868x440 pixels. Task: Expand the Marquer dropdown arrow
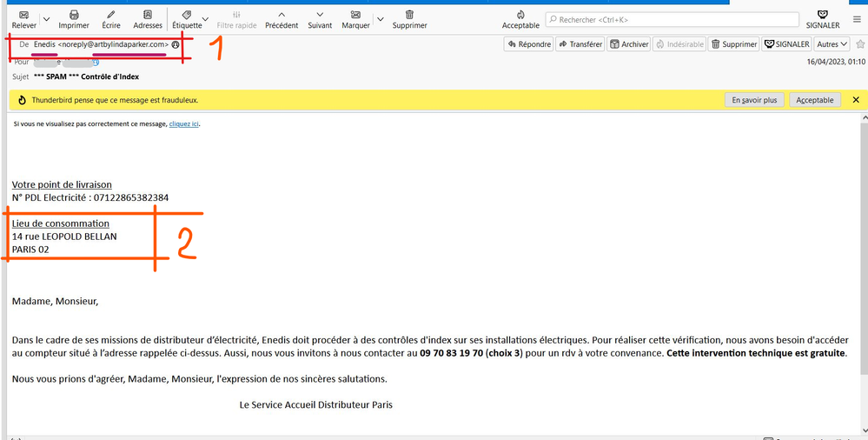click(380, 19)
